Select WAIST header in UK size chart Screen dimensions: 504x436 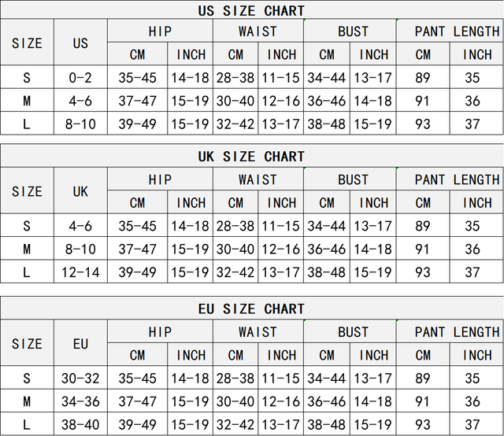pos(258,179)
